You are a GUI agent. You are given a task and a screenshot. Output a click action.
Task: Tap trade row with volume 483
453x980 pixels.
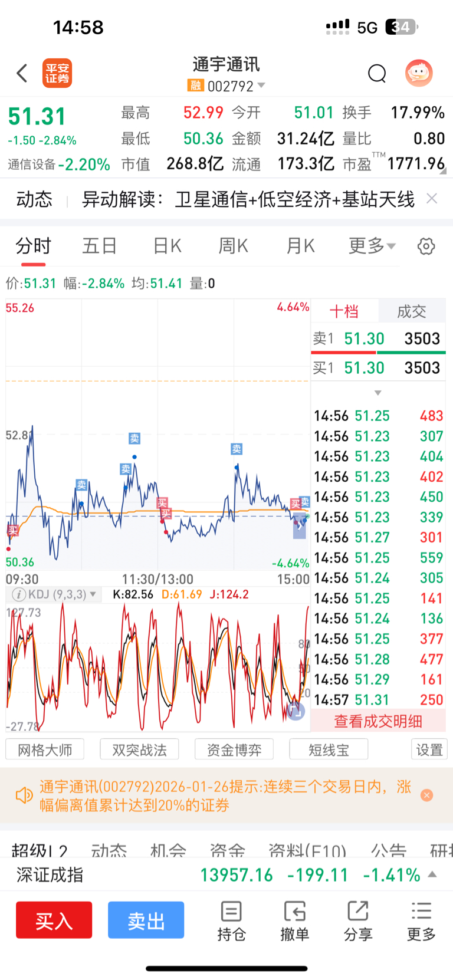pos(378,416)
